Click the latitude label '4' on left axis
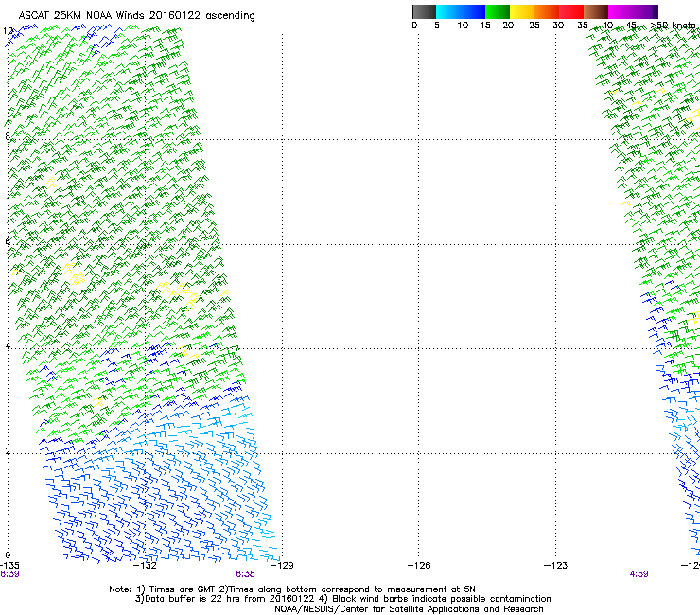 tap(8, 345)
